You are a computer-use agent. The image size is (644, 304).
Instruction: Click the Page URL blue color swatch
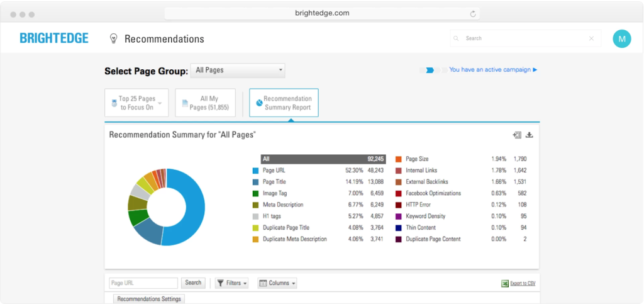255,171
